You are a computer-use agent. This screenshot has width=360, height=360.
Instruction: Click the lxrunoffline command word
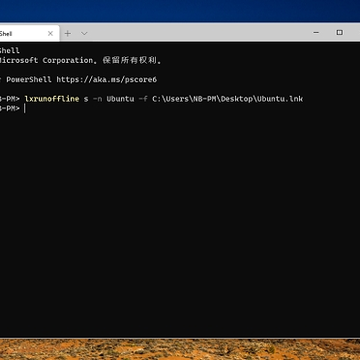(x=52, y=99)
